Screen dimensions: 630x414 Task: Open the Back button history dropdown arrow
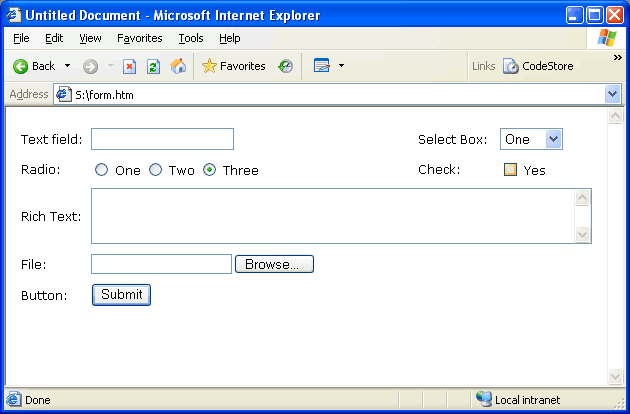coord(67,66)
